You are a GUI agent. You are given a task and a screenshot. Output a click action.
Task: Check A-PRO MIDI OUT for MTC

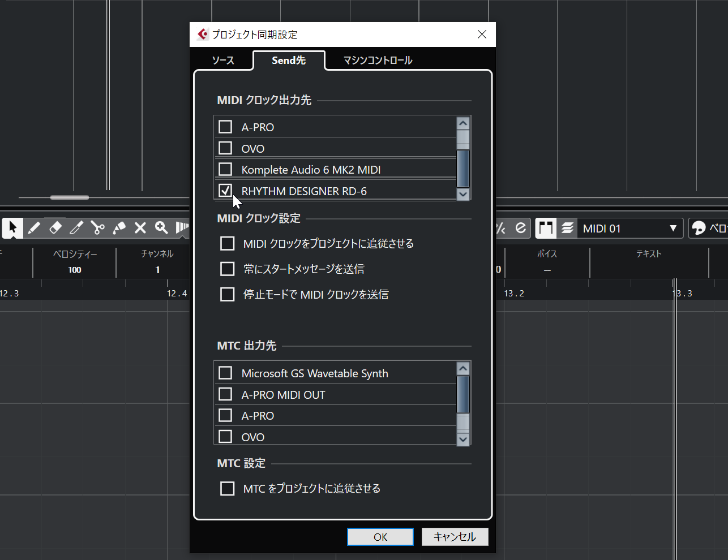point(225,394)
